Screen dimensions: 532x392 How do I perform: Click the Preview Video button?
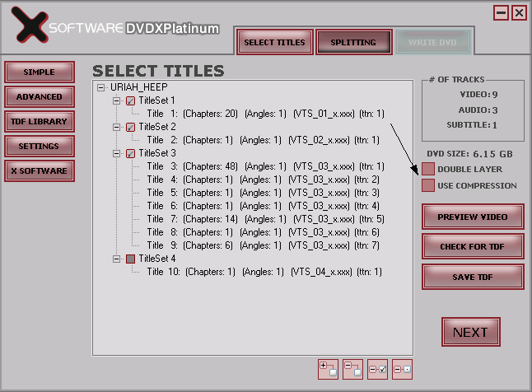coord(473,217)
